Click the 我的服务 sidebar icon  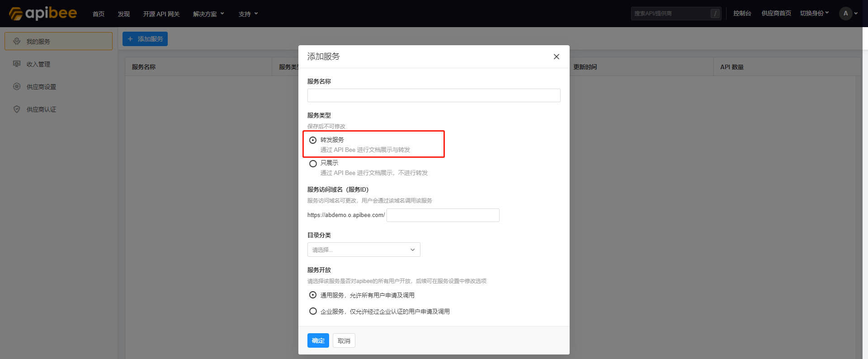pos(17,41)
